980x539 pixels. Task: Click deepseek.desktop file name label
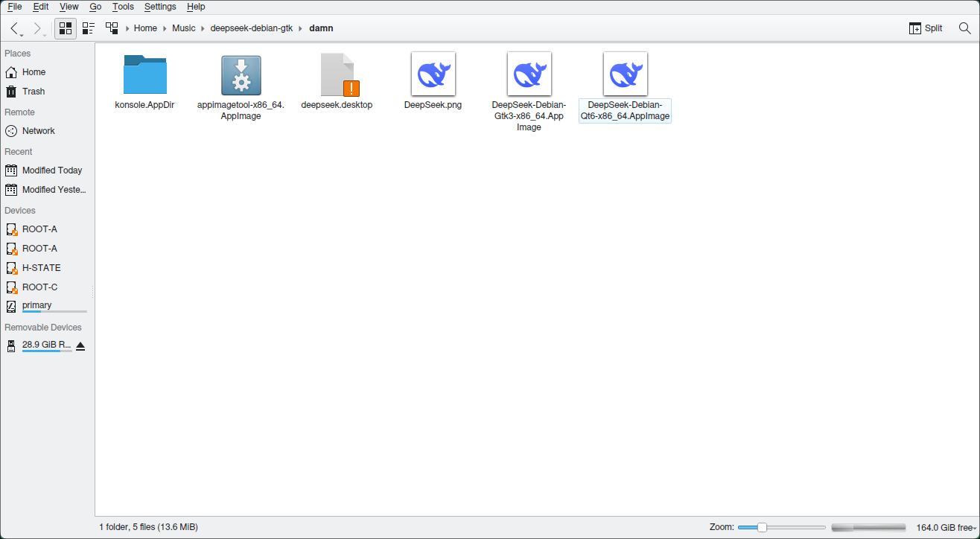click(337, 105)
